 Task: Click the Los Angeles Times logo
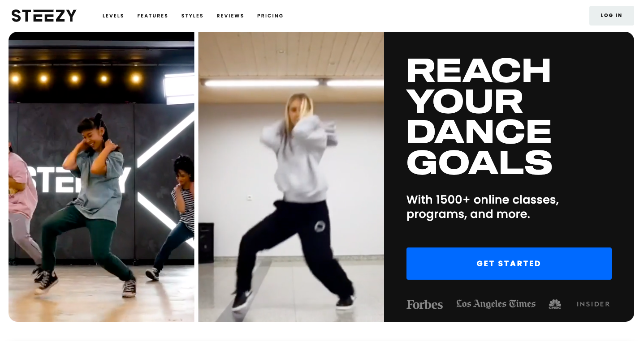pos(496,304)
